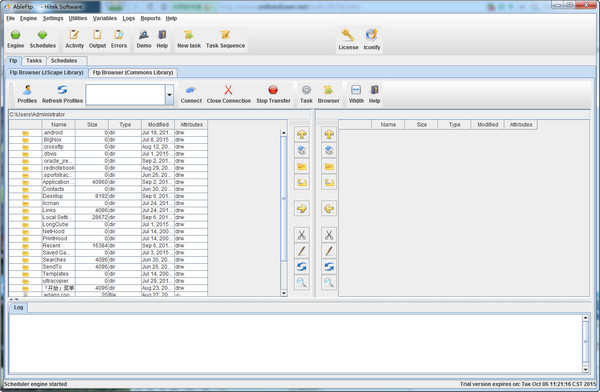600x392 pixels.
Task: Select the Desktop folder row
Action: pos(108,196)
